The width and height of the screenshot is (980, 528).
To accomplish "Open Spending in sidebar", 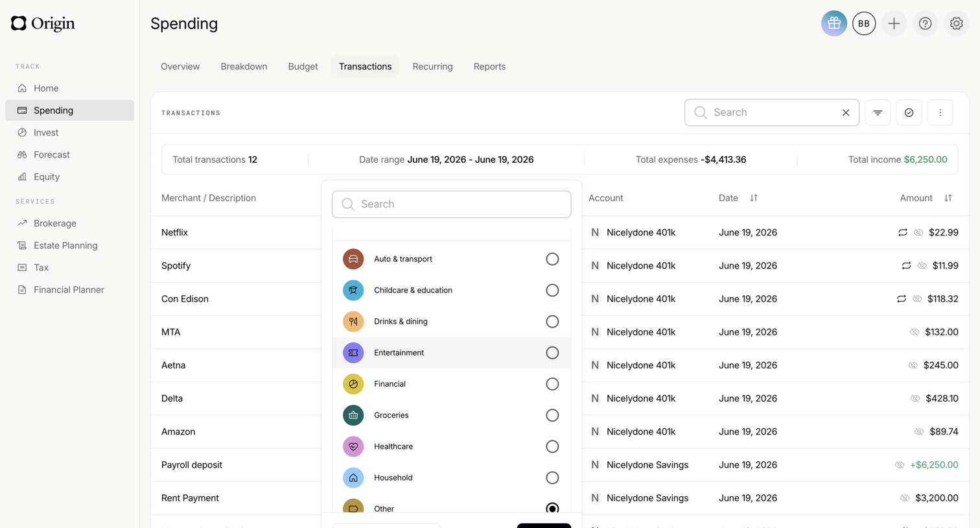I will coord(69,110).
